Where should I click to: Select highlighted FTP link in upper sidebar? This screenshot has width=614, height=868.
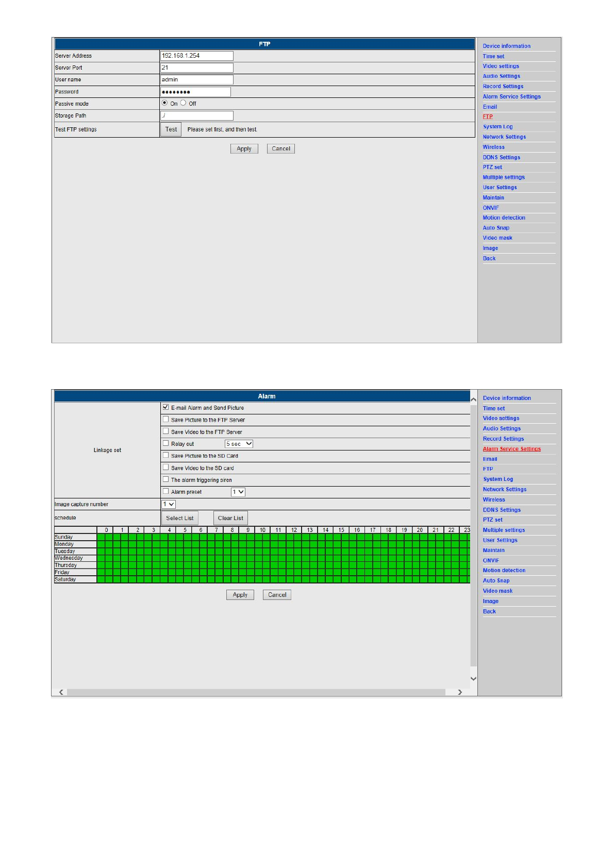(x=488, y=116)
